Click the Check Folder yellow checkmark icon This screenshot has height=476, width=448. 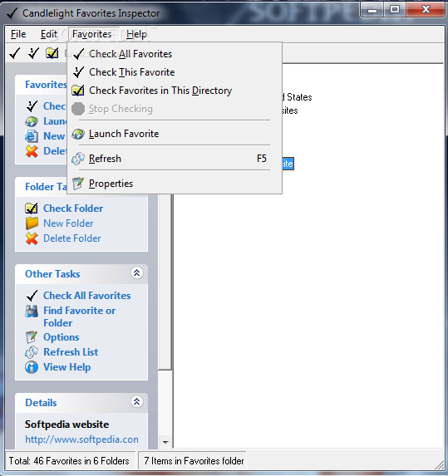(x=32, y=209)
